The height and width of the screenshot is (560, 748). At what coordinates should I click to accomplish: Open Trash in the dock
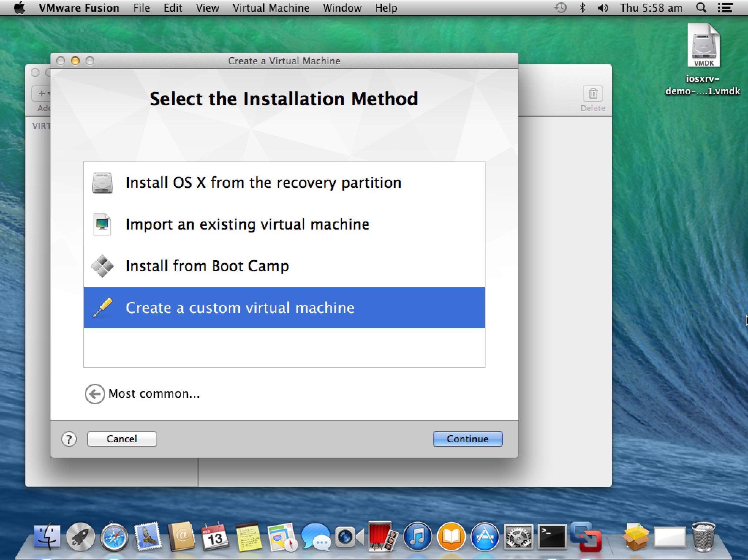tap(703, 537)
